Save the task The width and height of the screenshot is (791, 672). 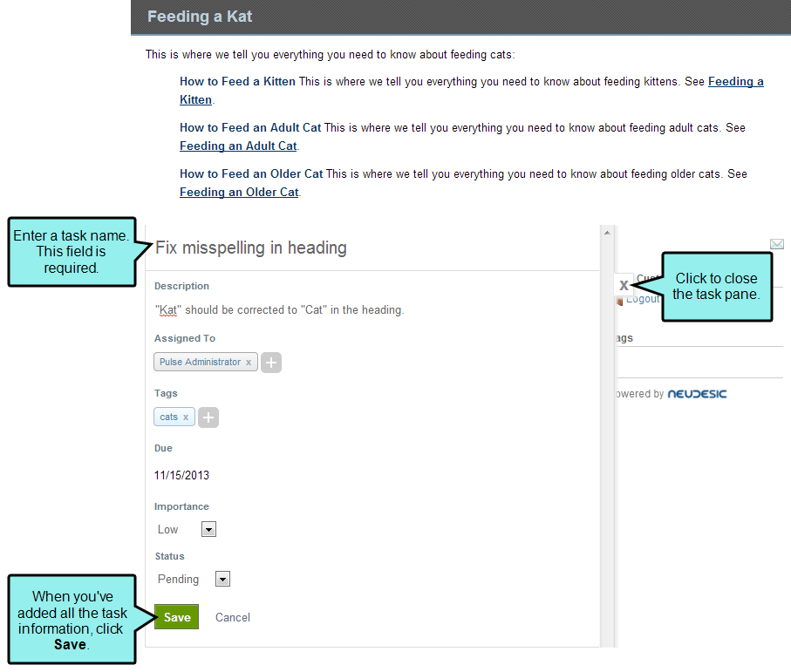pos(176,617)
